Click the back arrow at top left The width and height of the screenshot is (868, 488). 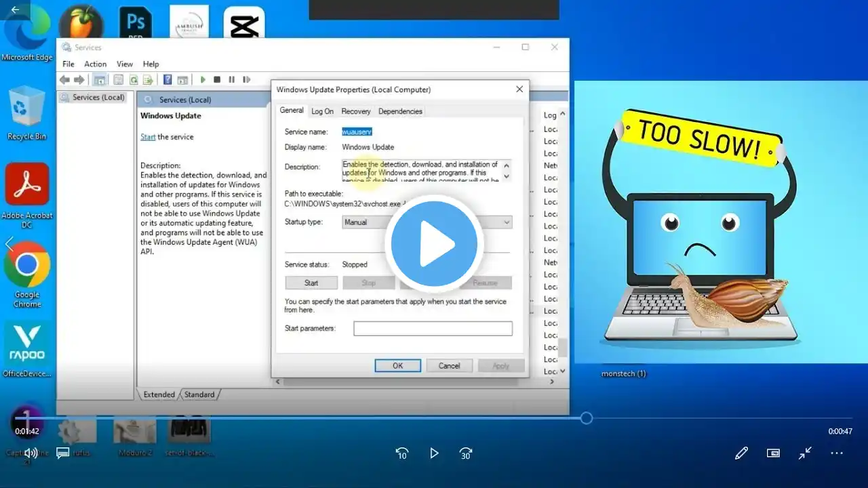15,9
